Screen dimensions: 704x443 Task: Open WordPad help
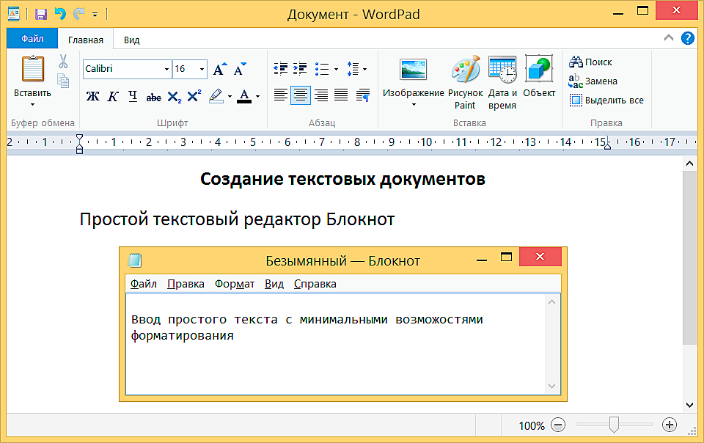[687, 38]
